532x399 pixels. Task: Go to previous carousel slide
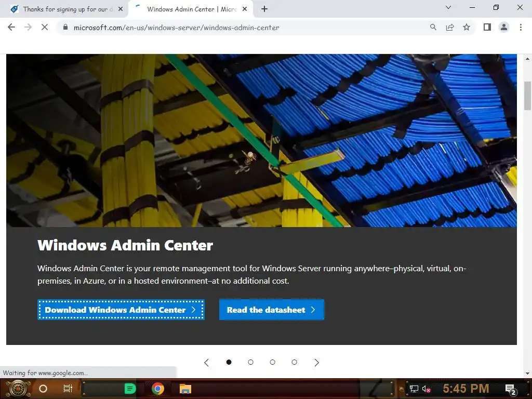click(x=207, y=362)
